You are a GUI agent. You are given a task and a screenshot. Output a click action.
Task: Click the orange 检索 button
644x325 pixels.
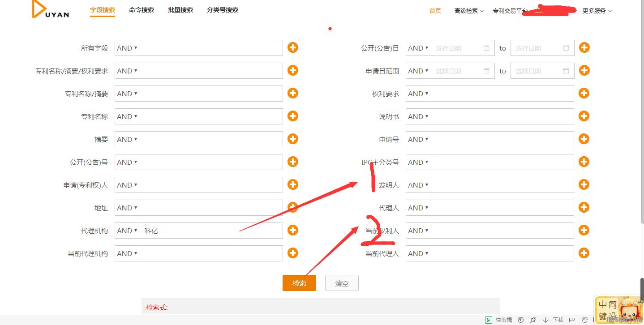(299, 283)
